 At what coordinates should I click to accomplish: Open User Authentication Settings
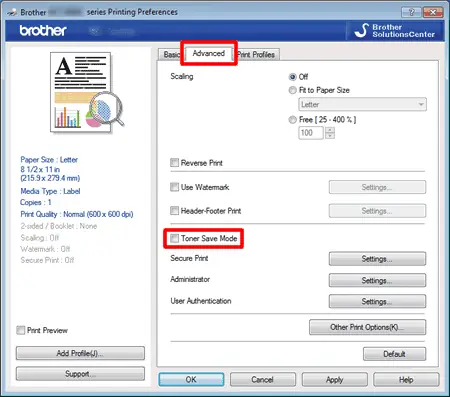coord(377,301)
